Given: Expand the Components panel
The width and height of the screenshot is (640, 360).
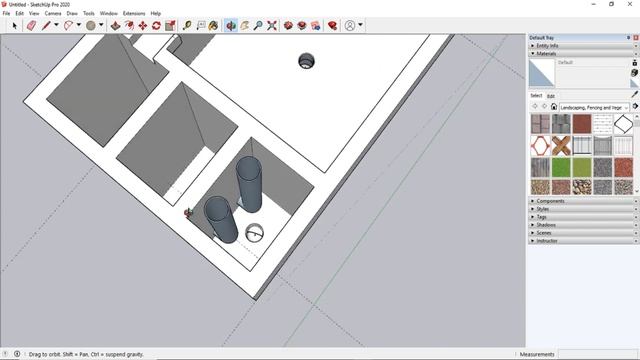Looking at the screenshot, I should 583,201.
